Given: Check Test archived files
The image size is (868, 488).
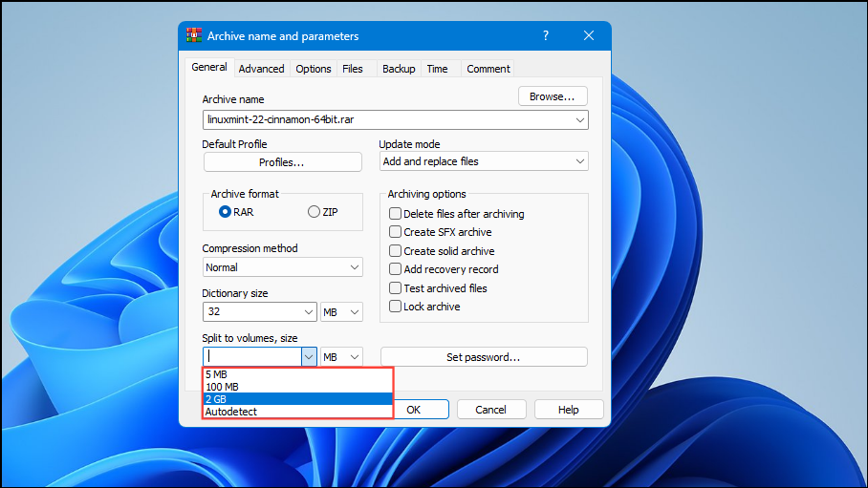Looking at the screenshot, I should coord(395,287).
